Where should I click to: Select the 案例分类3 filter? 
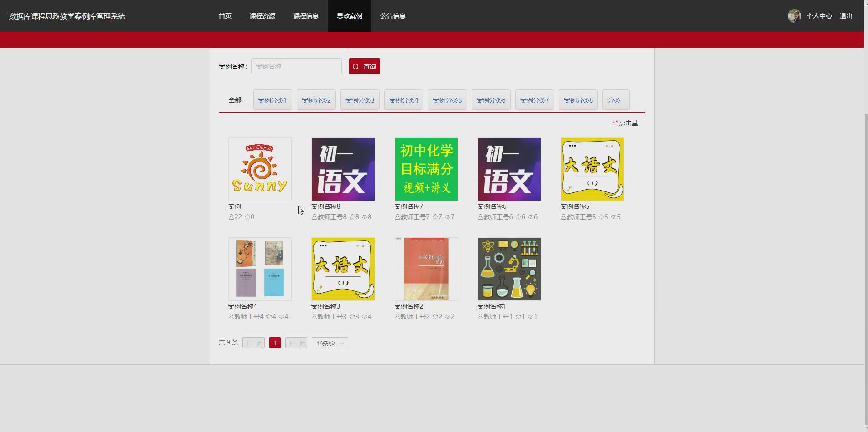[360, 99]
